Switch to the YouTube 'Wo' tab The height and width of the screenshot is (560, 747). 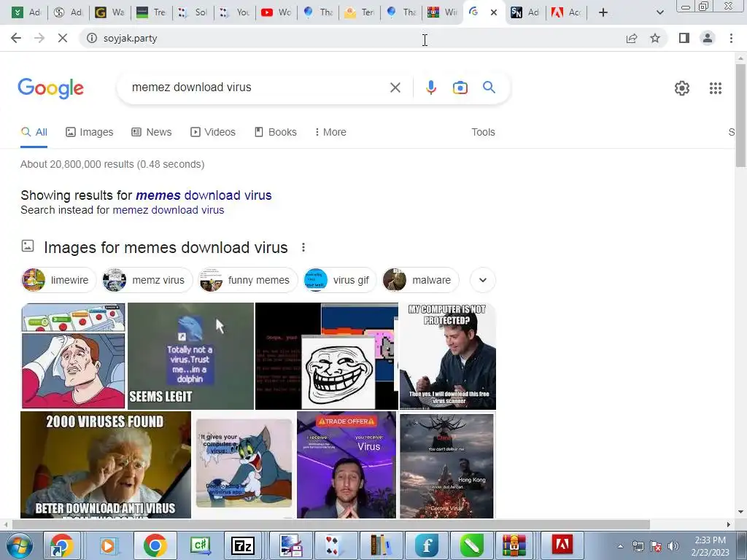[x=276, y=12]
